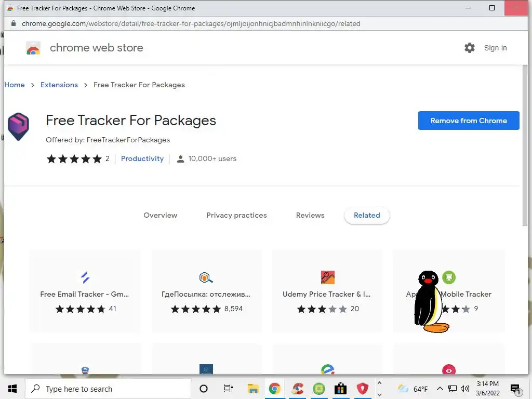Image resolution: width=532 pixels, height=399 pixels.
Task: Open the Productivity category link
Action: pyautogui.click(x=142, y=158)
